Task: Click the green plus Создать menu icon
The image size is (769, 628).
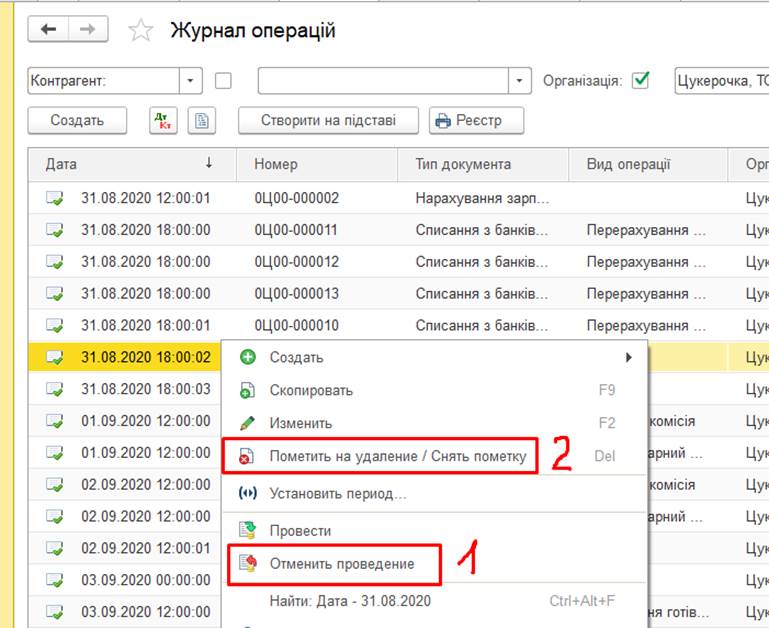Action: [x=248, y=357]
